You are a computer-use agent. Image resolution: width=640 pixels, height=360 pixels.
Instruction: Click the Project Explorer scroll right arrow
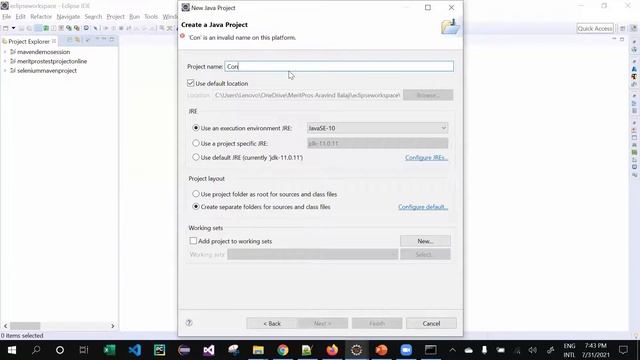[x=113, y=326]
